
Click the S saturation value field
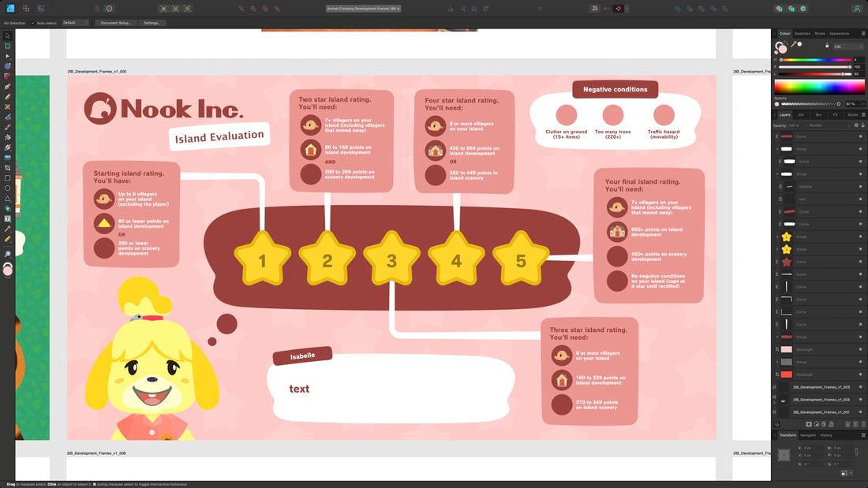[x=858, y=67]
